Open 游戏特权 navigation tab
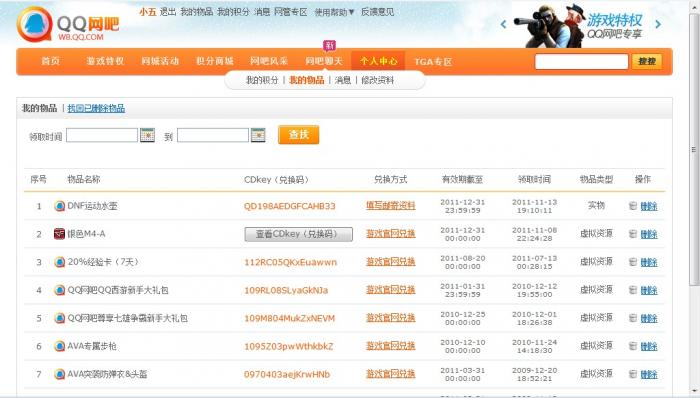Screen dimensions: 700x398 (x=105, y=61)
